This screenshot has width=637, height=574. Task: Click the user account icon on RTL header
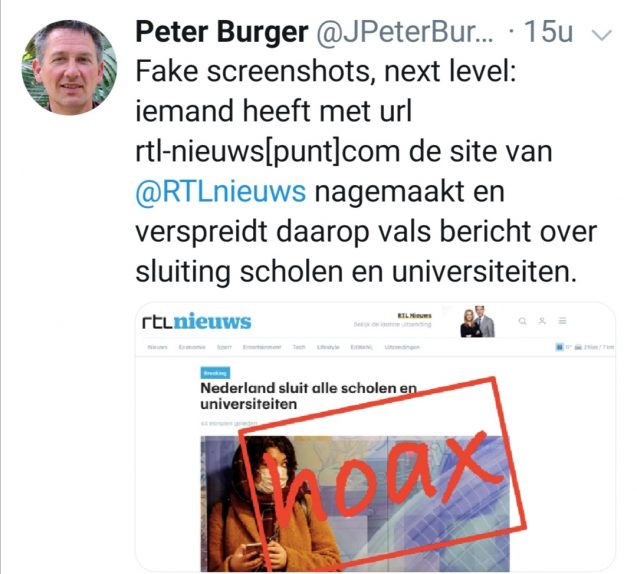542,321
